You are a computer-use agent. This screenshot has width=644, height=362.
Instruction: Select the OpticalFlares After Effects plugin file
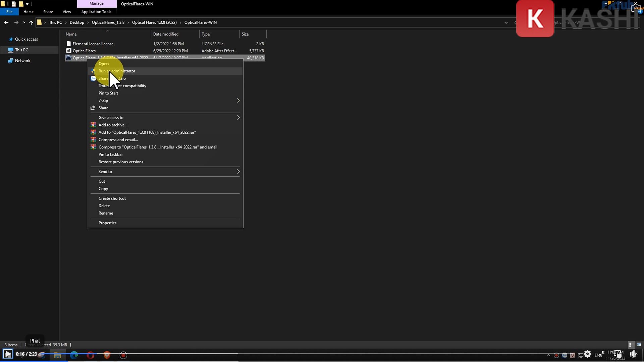pos(84,51)
